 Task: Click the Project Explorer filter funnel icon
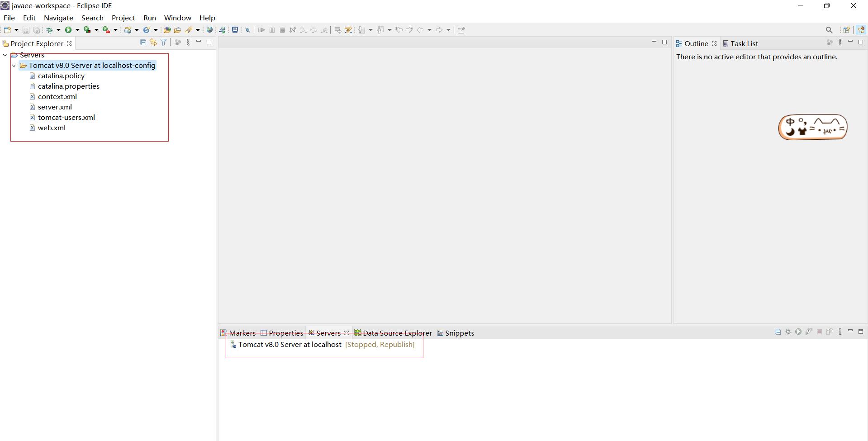tap(163, 42)
